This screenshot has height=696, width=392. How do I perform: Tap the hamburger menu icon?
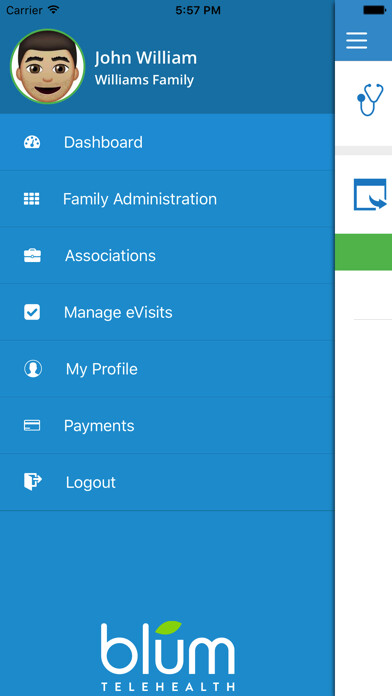coord(356,41)
